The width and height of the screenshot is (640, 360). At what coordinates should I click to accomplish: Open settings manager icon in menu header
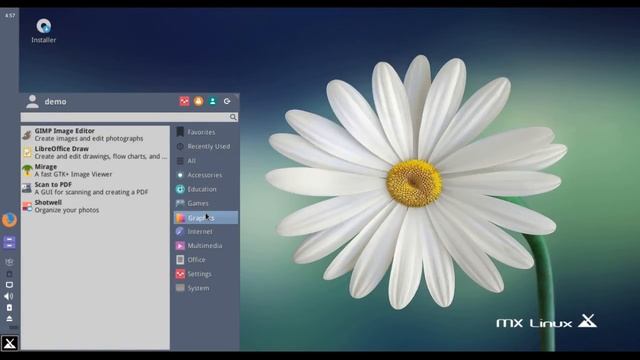[x=184, y=101]
